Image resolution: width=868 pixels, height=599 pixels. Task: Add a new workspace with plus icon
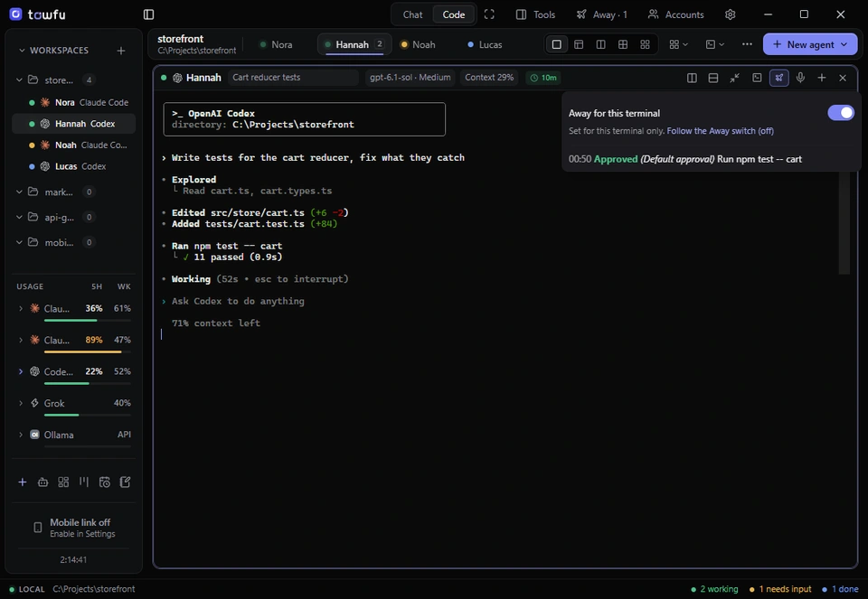[x=120, y=51]
